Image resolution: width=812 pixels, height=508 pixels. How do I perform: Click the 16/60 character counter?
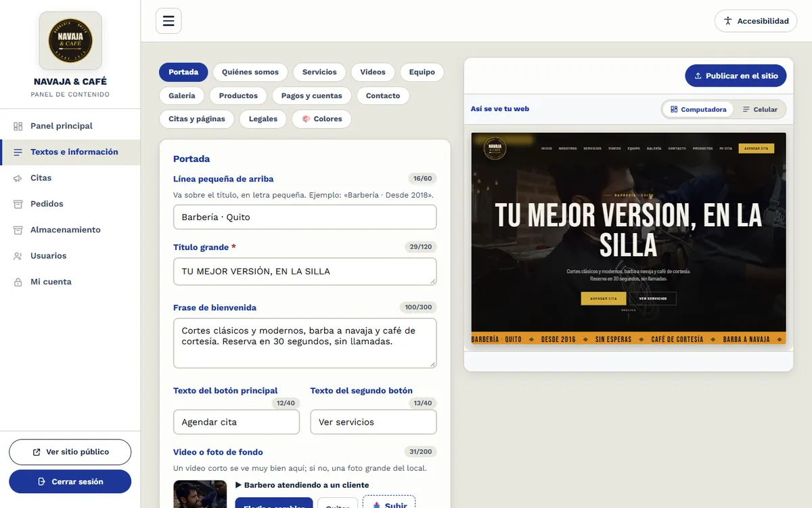422,179
